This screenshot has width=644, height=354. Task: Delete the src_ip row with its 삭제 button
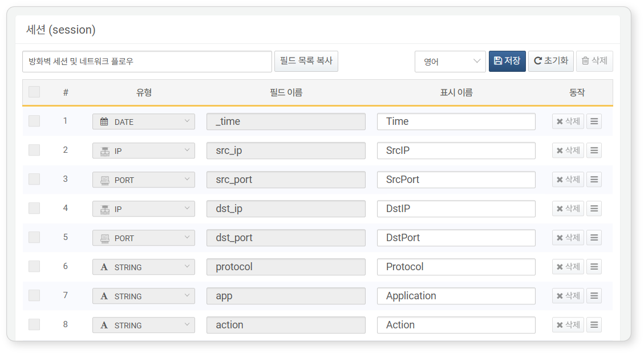click(568, 150)
